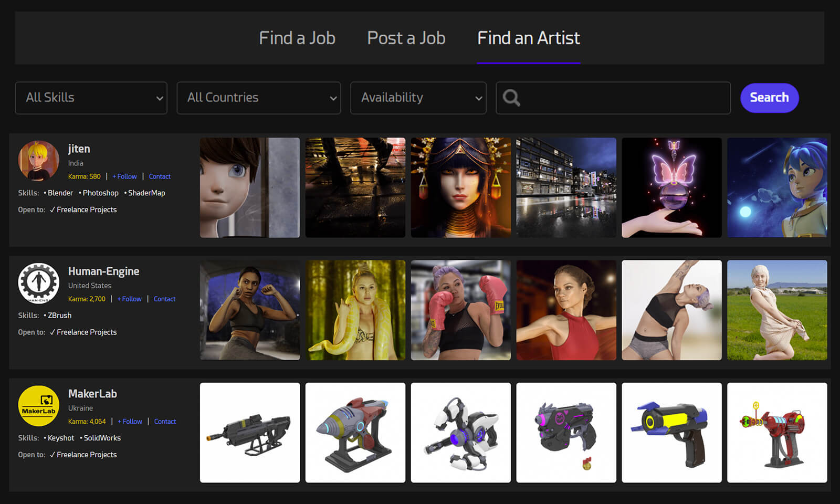
Task: Open Human-Engine's woman in grassy field thumbnail
Action: coord(777,310)
